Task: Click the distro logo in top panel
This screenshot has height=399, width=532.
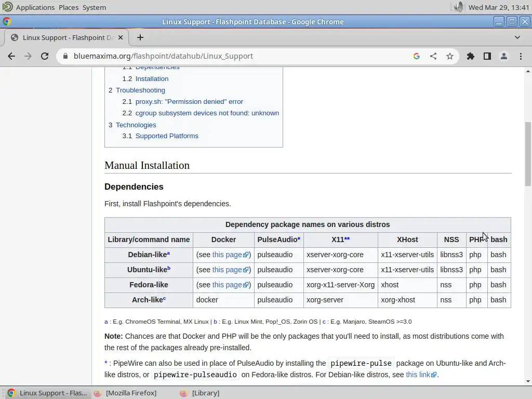Action: 7,7
